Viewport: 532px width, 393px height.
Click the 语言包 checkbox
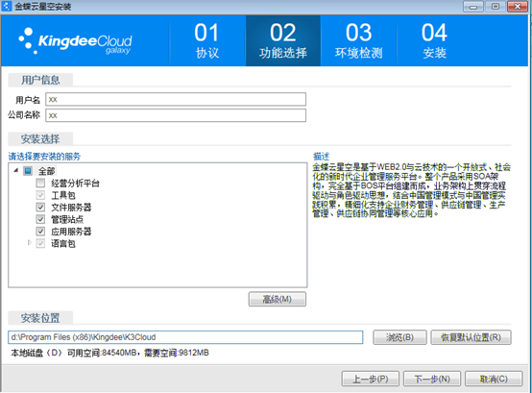tap(40, 243)
